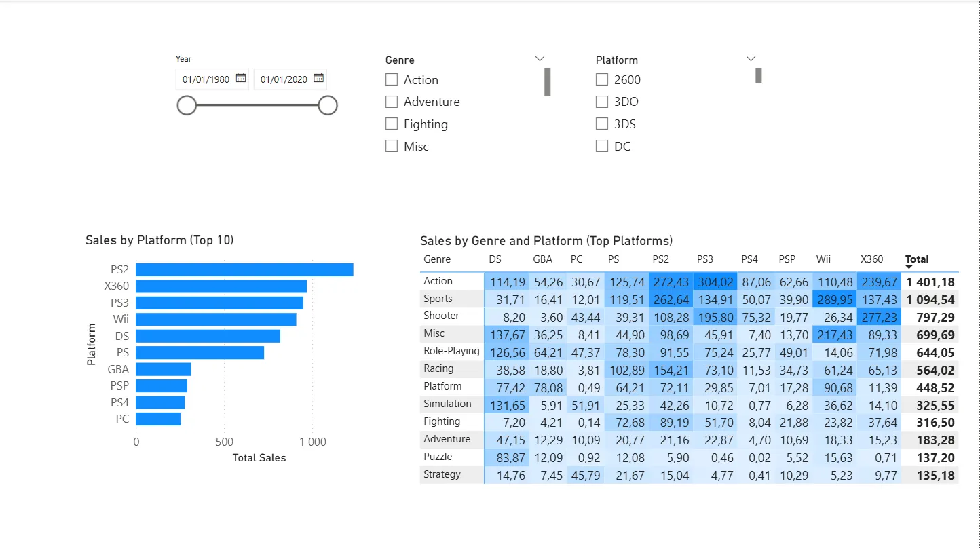
Task: Select the 2600 platform checkbox
Action: [x=602, y=79]
